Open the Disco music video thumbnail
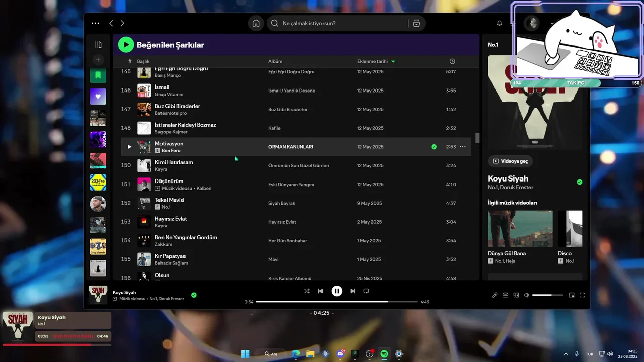Image resolution: width=644 pixels, height=362 pixels. pos(570,229)
